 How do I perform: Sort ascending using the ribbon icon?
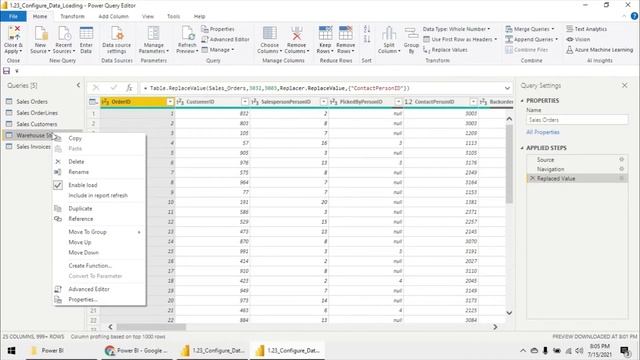(x=367, y=29)
